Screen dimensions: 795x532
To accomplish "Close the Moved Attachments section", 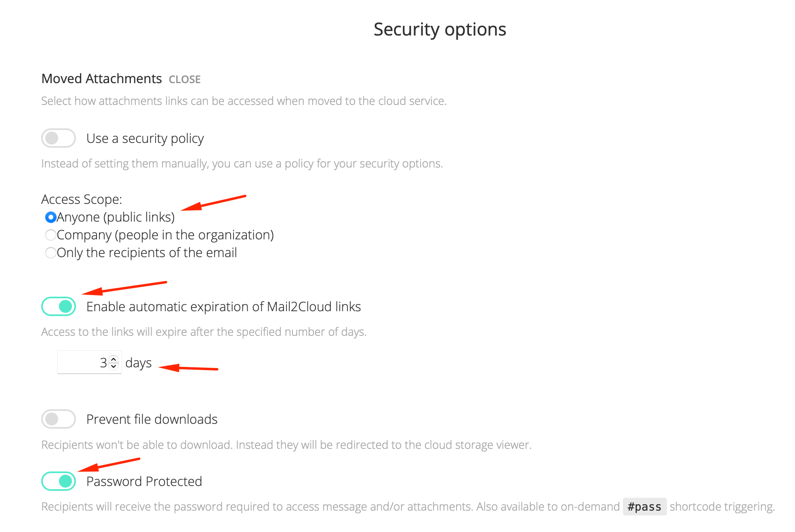I will coord(185,79).
